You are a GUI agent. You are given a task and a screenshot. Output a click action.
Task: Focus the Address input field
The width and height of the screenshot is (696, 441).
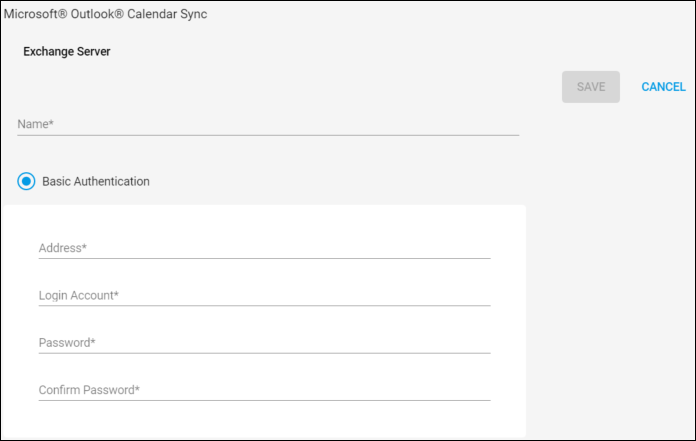265,248
